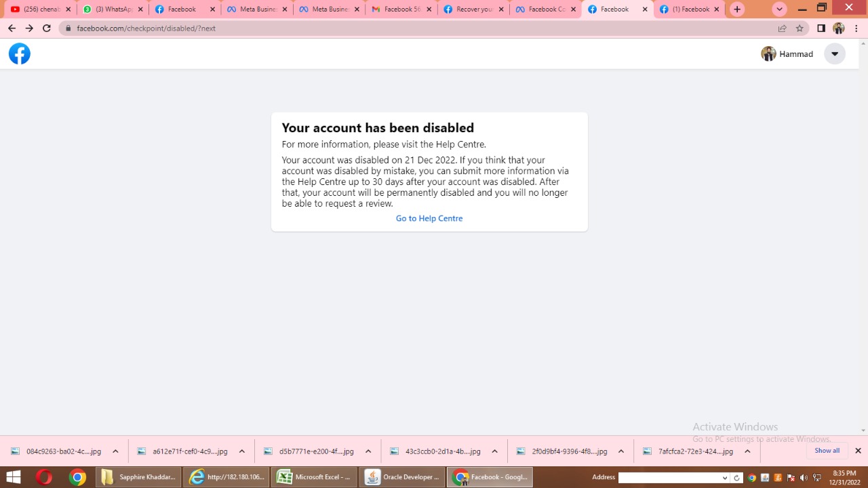Click Show all downloads button
Image resolution: width=868 pixels, height=488 pixels.
coord(827,451)
